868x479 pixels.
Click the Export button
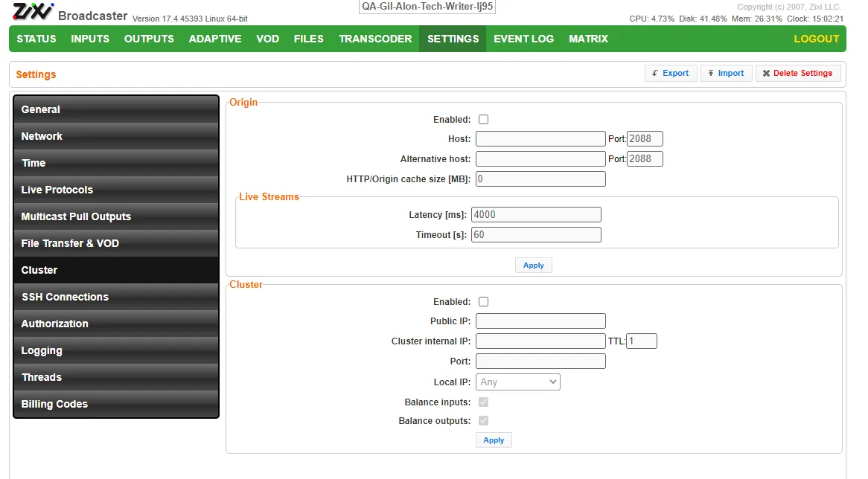pos(671,73)
